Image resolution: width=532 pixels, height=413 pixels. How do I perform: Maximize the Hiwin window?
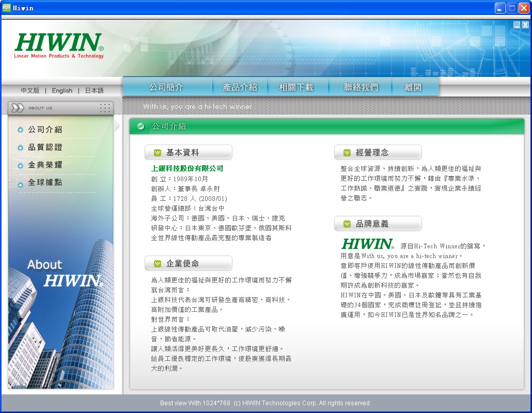(512, 8)
